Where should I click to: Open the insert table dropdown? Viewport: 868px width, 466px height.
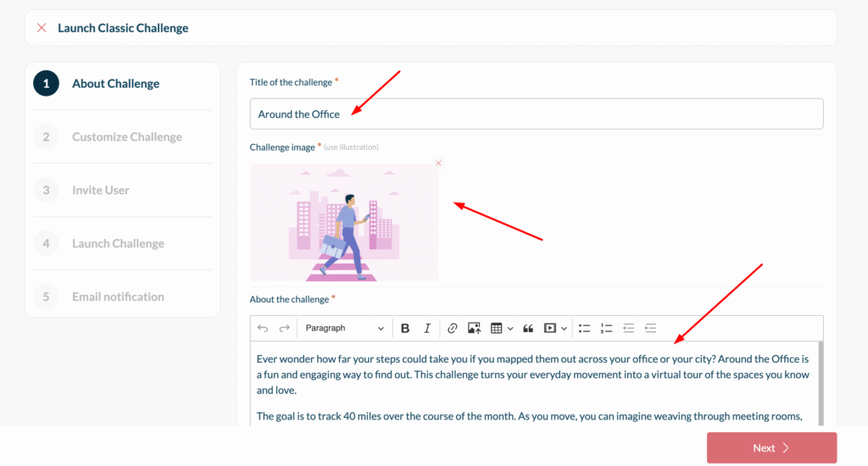tap(502, 328)
